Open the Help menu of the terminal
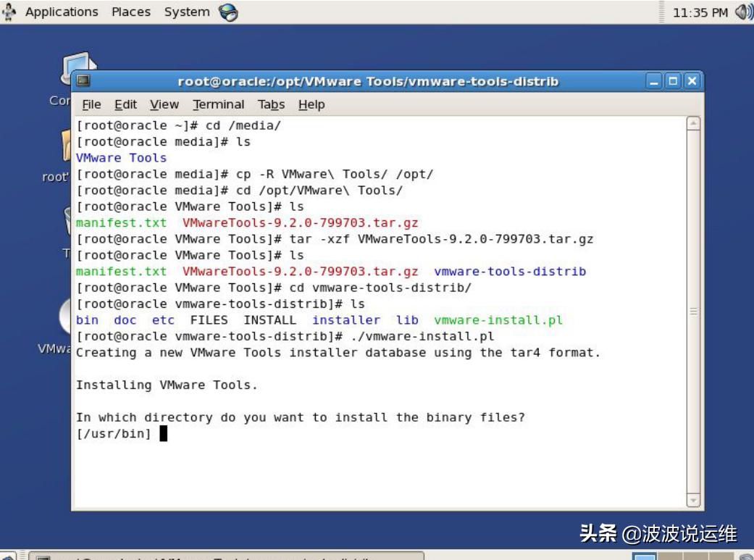754x560 pixels. click(x=312, y=104)
